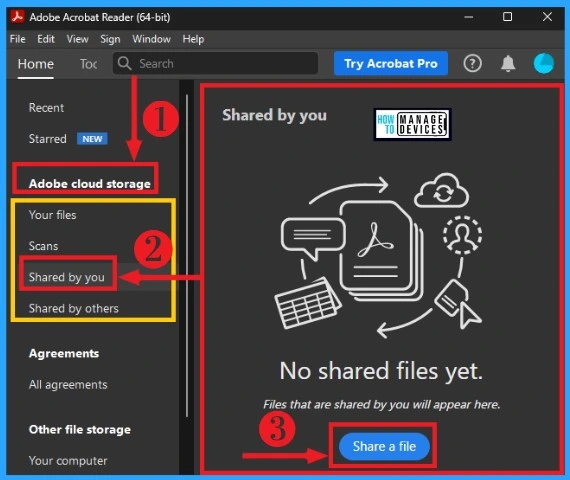Open the Window menu
This screenshot has height=480, width=570.
pyautogui.click(x=151, y=39)
